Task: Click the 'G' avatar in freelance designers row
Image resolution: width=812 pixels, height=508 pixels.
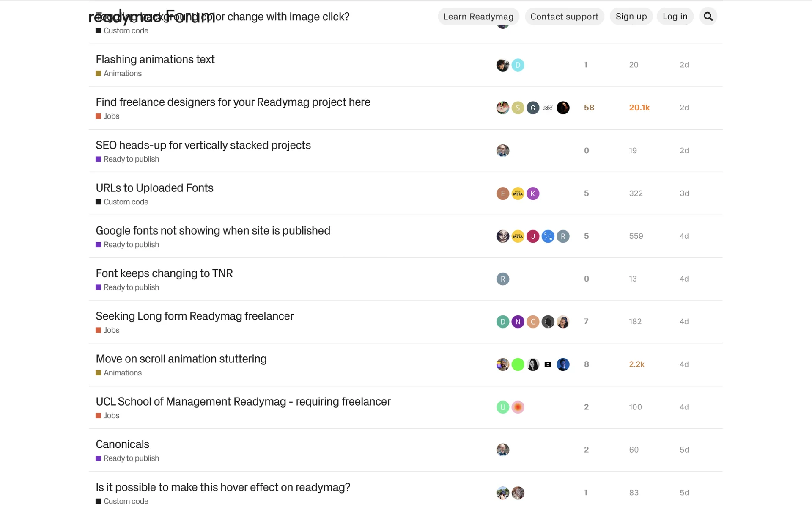Action: pyautogui.click(x=533, y=108)
